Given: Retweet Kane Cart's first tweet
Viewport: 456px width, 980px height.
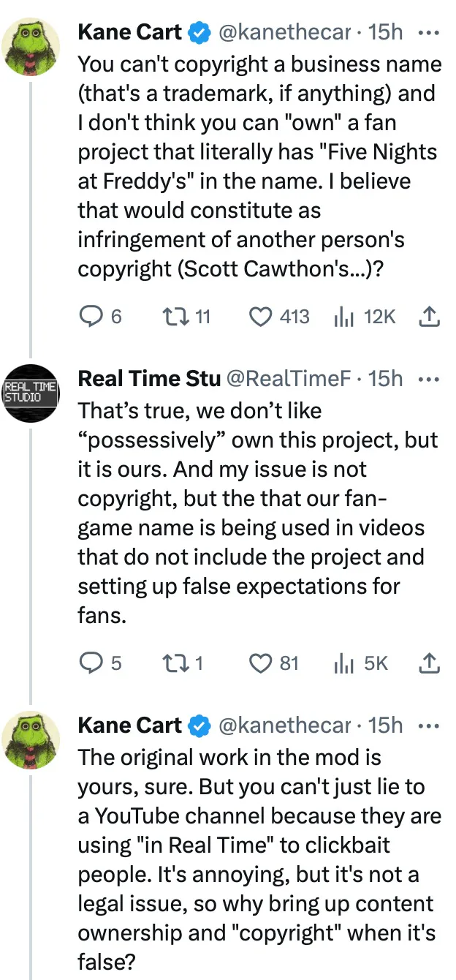Looking at the screenshot, I should (x=174, y=317).
